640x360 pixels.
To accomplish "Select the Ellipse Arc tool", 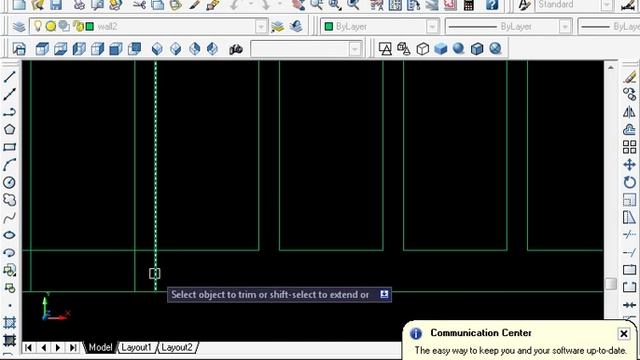I will click(x=9, y=252).
